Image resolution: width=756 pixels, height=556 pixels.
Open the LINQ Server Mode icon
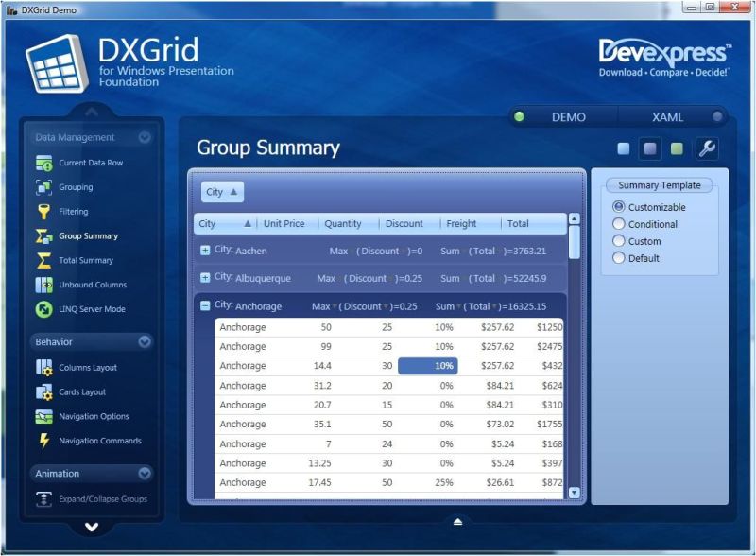[x=43, y=309]
